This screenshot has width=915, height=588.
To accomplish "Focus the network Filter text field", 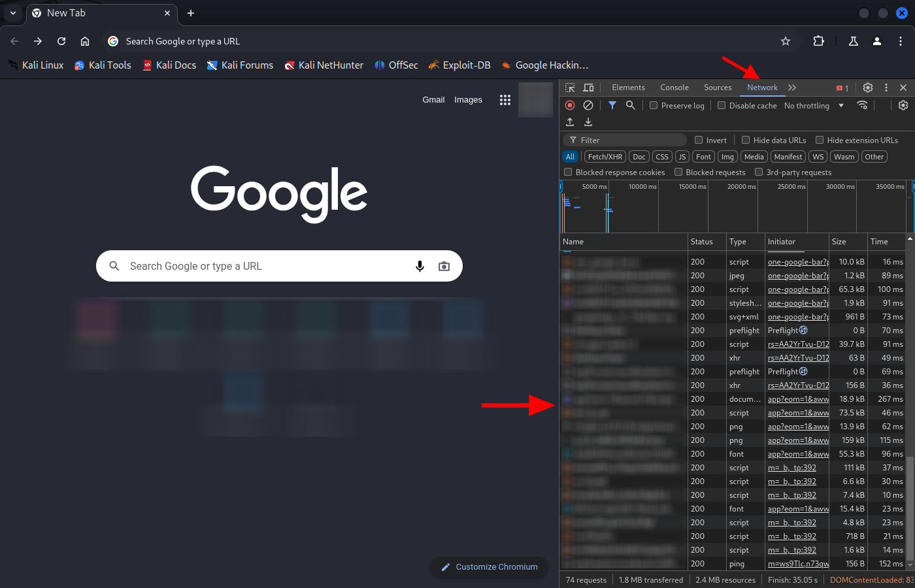I will [625, 140].
